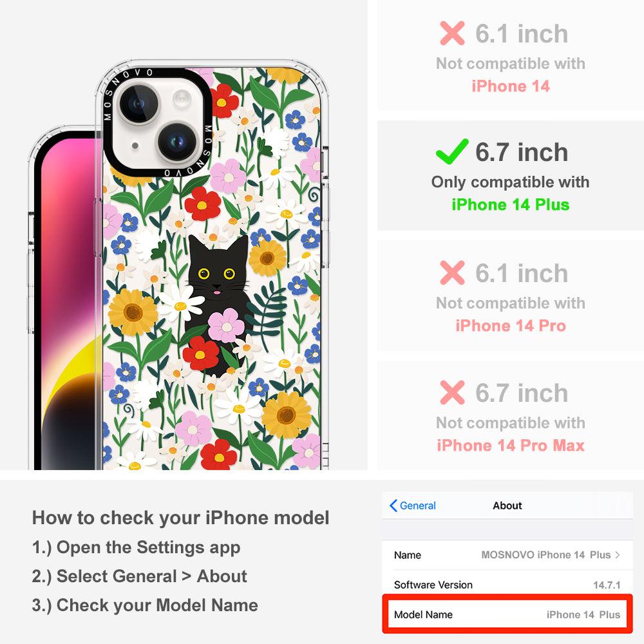The image size is (644, 644).
Task: Click the red X beside iPhone 14 Pro
Action: pos(452,272)
